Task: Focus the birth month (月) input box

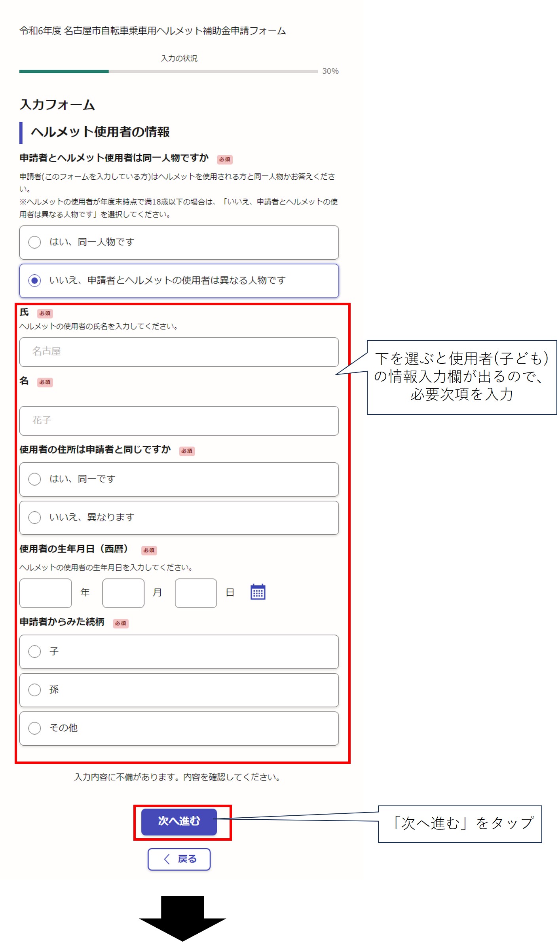Action: point(123,593)
